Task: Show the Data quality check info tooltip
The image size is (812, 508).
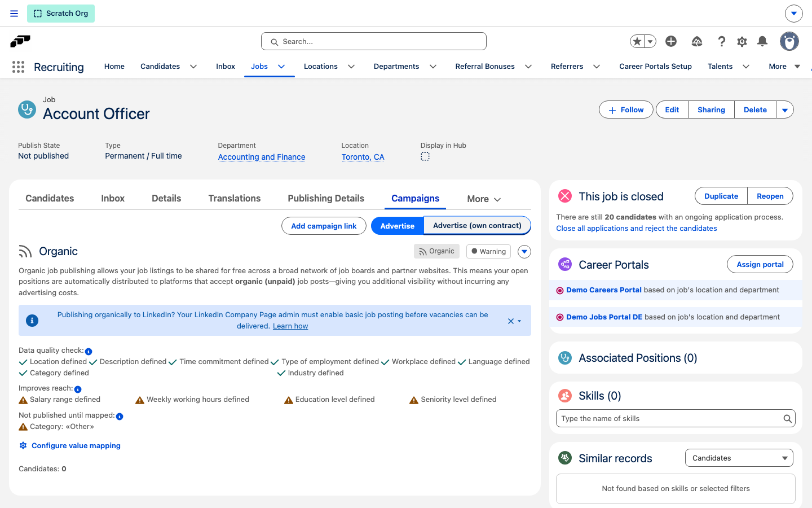Action: 89,351
